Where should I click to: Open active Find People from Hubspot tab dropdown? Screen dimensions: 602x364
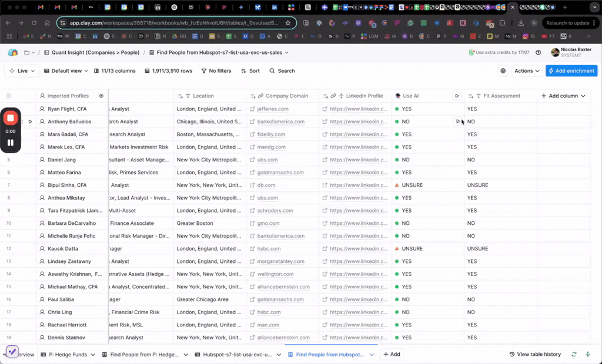(x=372, y=355)
